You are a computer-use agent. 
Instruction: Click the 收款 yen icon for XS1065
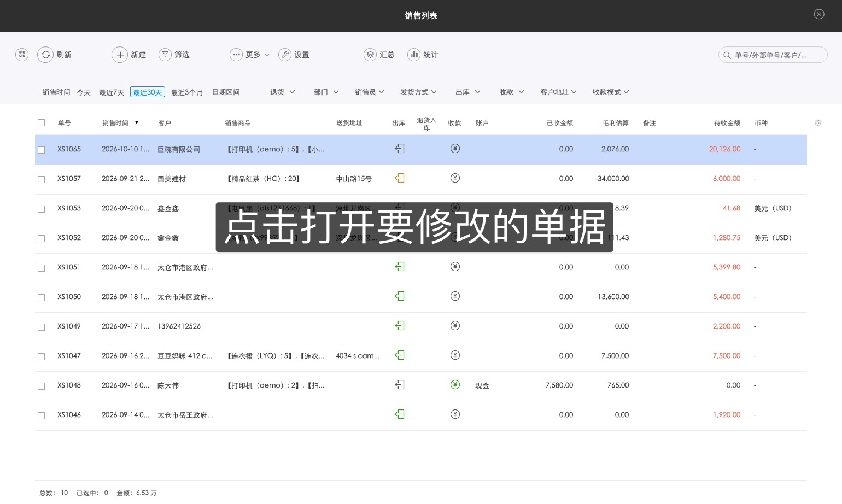click(x=455, y=149)
